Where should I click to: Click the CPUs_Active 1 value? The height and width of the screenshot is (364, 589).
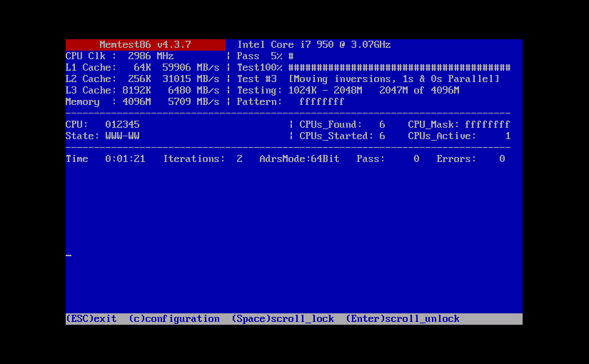tap(508, 136)
